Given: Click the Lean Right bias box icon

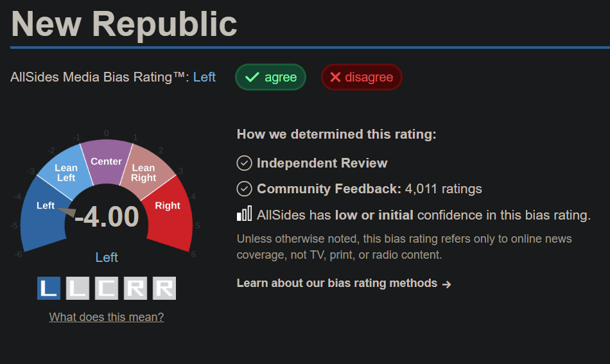Looking at the screenshot, I should 135,288.
